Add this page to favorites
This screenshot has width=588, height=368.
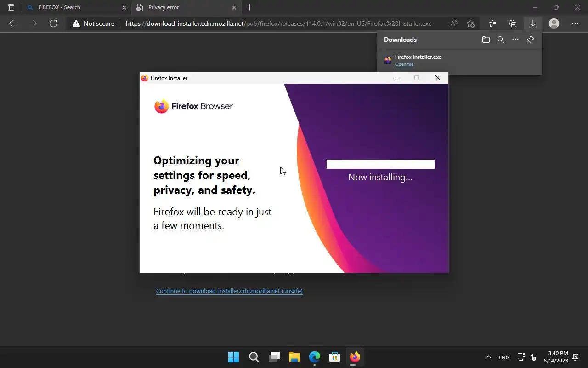(x=470, y=23)
